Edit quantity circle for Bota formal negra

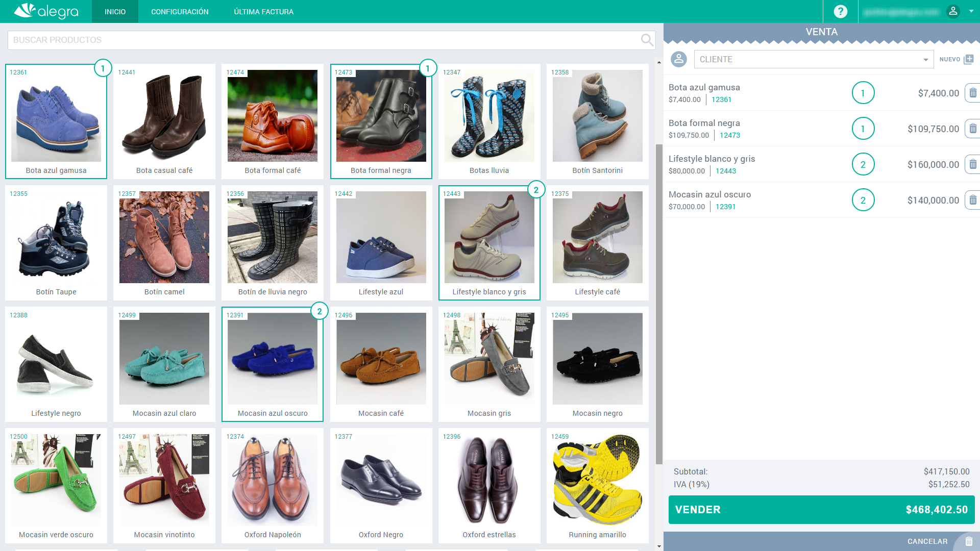(x=863, y=129)
